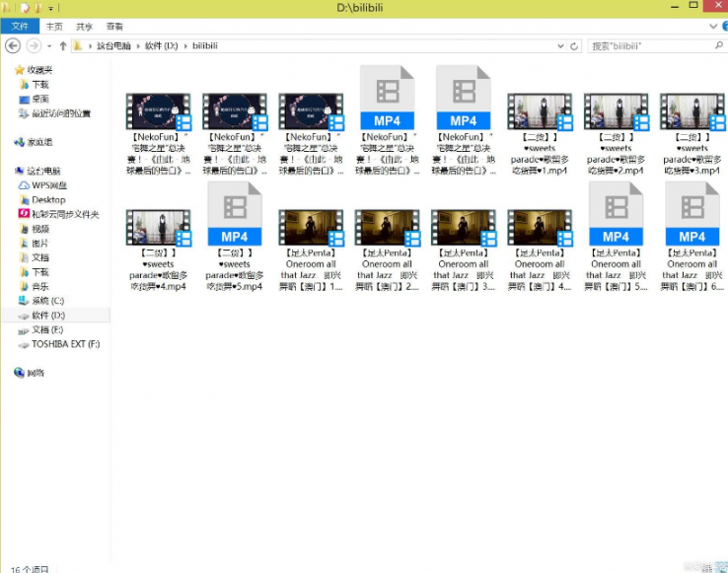Select 足太Penta Oneroom 6 MP4 icon
The image size is (728, 573).
coord(692,214)
